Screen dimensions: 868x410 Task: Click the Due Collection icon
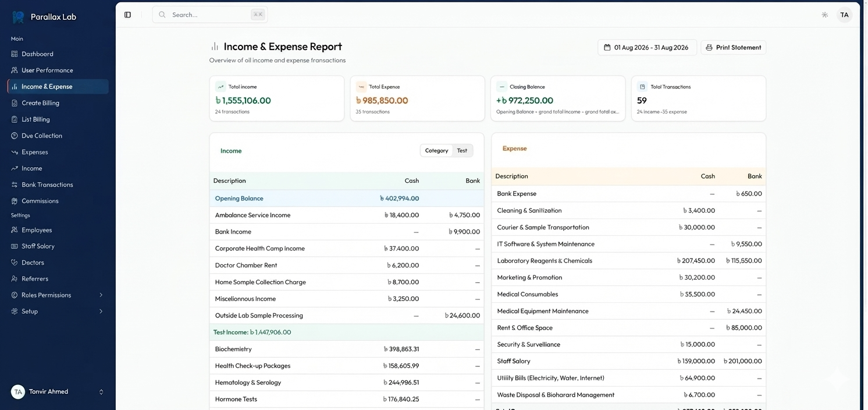[15, 136]
